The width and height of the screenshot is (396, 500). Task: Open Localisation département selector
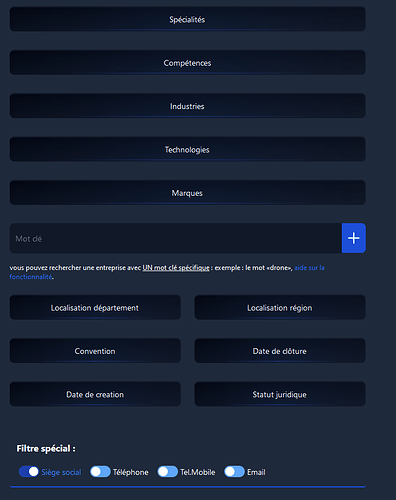95,307
